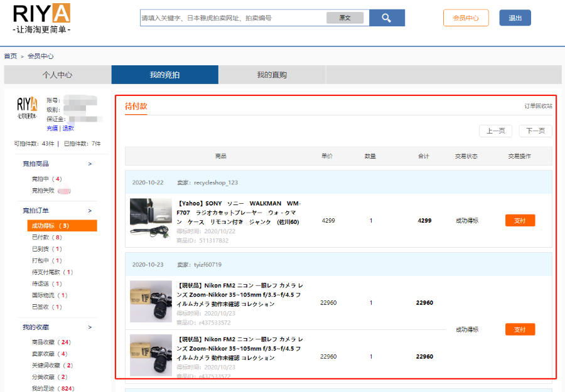Expand the 竞拍商品 sidebar section arrow

click(x=90, y=164)
